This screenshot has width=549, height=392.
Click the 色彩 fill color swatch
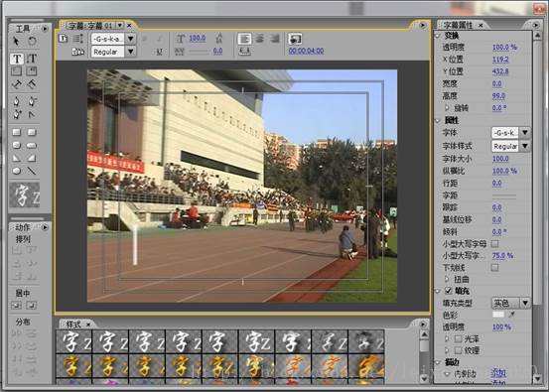498,315
